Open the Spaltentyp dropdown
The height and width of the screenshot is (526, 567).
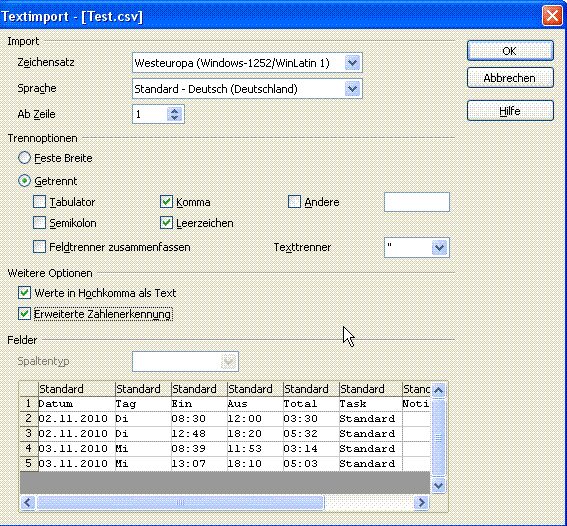coord(228,362)
